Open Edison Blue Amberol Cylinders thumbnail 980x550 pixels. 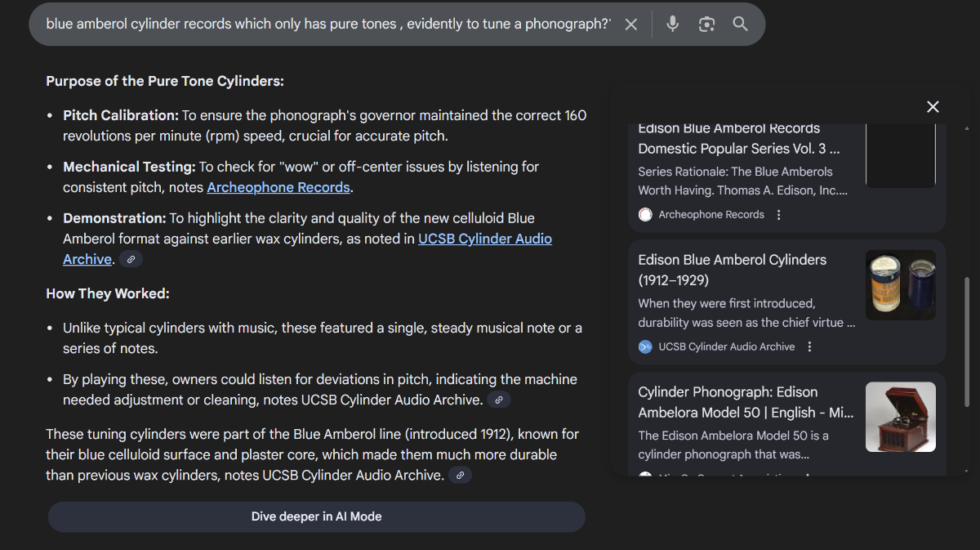(x=900, y=285)
